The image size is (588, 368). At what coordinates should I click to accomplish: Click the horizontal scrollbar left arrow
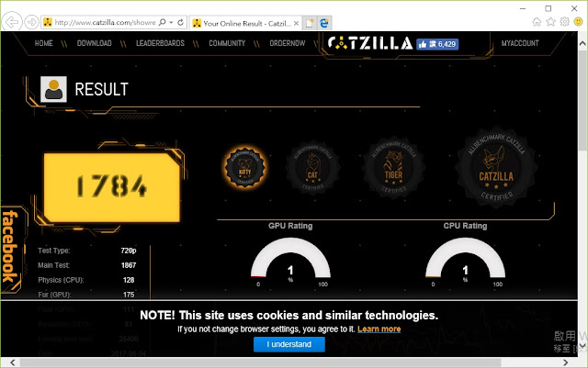pyautogui.click(x=13, y=362)
